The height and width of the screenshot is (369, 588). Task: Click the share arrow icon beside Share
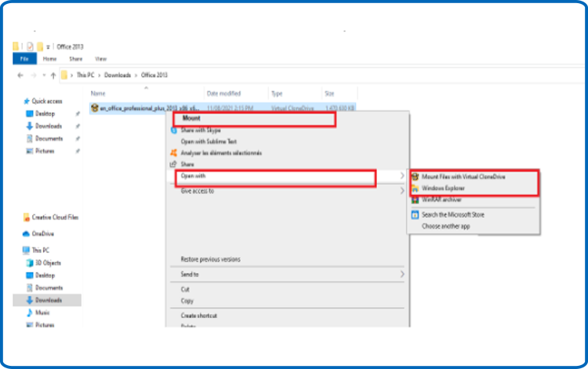point(173,164)
